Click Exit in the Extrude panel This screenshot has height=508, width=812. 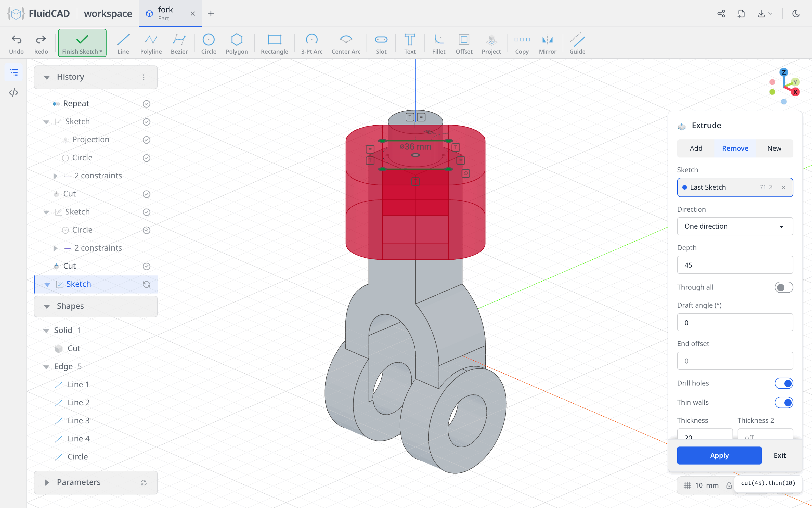point(780,455)
